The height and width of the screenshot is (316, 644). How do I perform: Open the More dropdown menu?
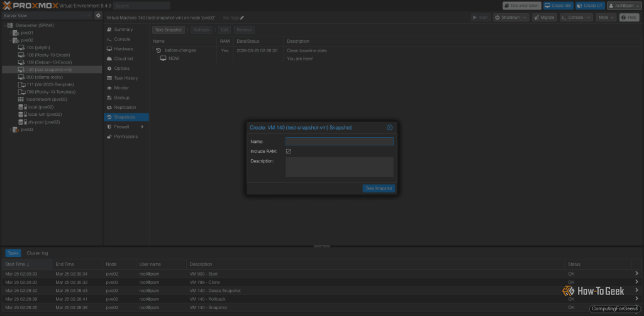tap(606, 18)
